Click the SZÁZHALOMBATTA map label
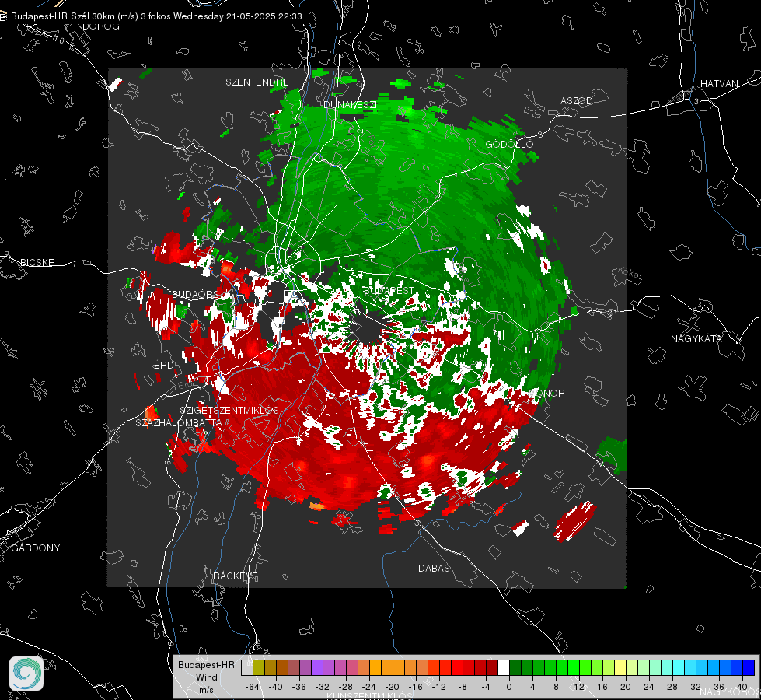The image size is (761, 700). [x=179, y=422]
